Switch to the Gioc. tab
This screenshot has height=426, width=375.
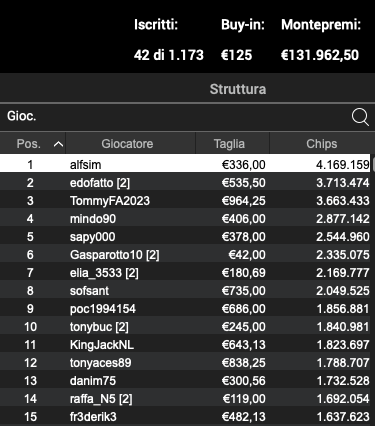22,116
